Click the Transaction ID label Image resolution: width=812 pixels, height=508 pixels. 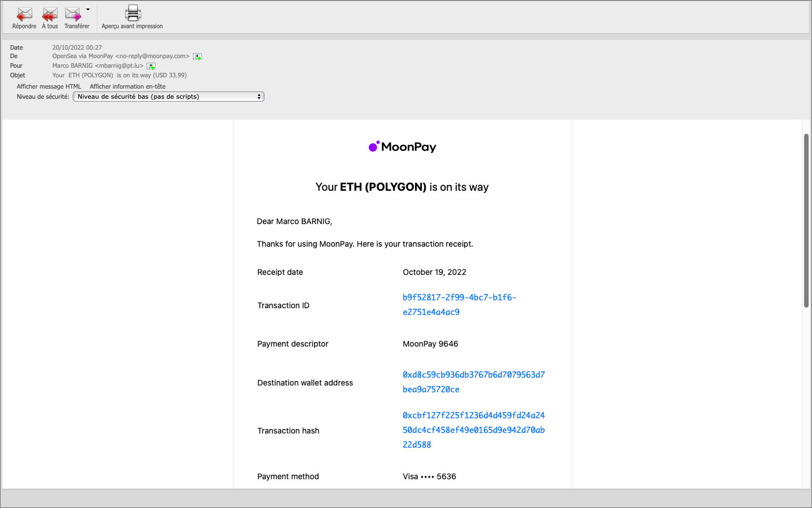pos(283,305)
